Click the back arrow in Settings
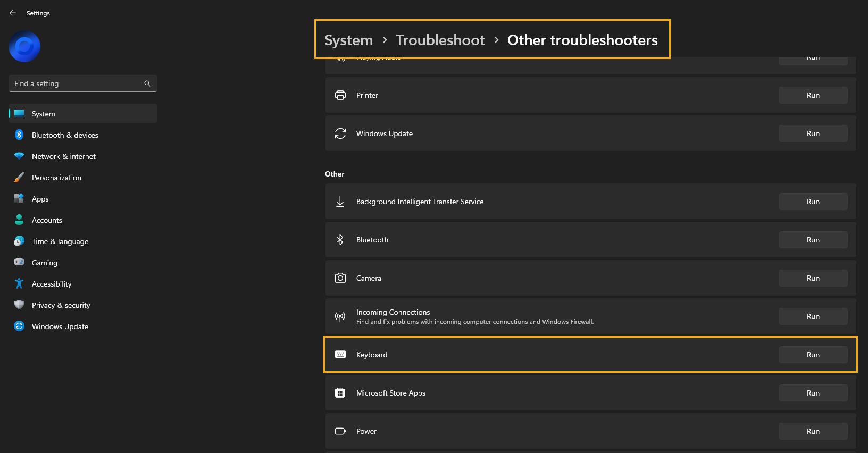Image resolution: width=868 pixels, height=453 pixels. (x=13, y=13)
